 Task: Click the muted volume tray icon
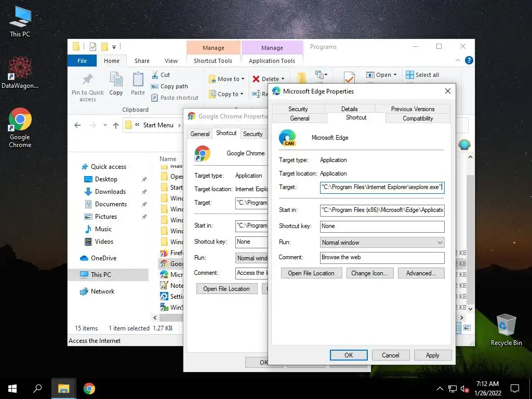pos(465,389)
